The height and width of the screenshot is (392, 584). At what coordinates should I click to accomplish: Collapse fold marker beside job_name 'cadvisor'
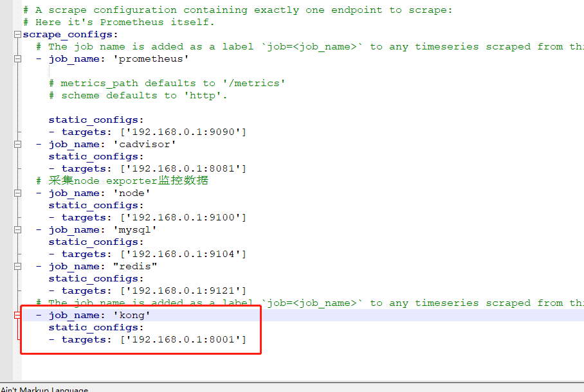(x=17, y=145)
